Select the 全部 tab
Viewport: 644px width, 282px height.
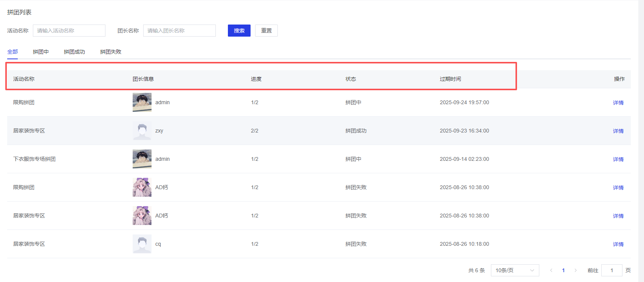[x=12, y=52]
